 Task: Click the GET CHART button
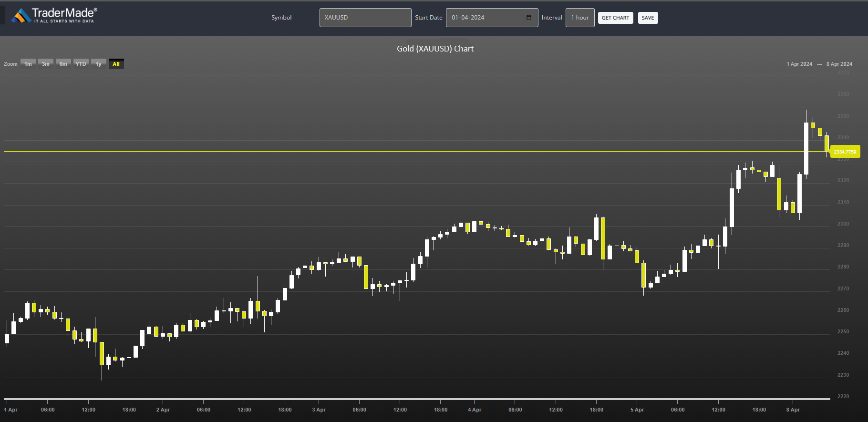point(615,18)
